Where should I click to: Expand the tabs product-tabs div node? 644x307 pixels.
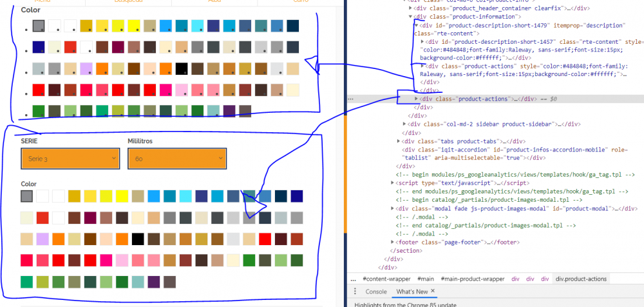point(399,141)
